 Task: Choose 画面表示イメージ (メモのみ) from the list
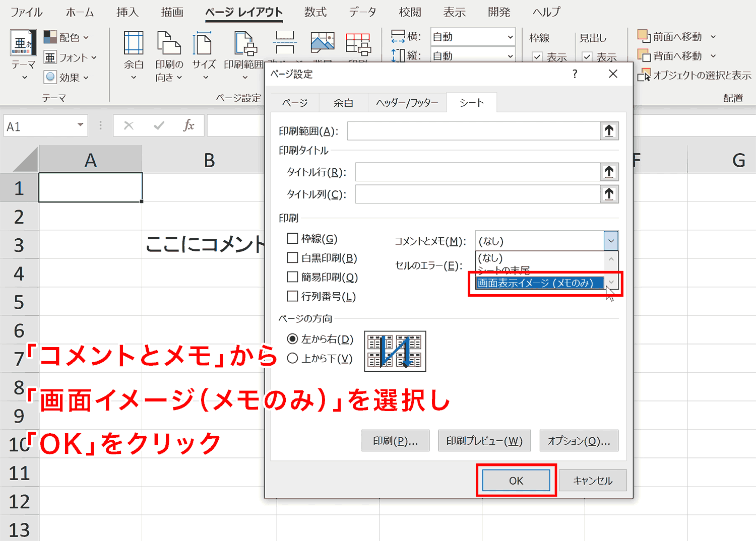click(x=540, y=283)
